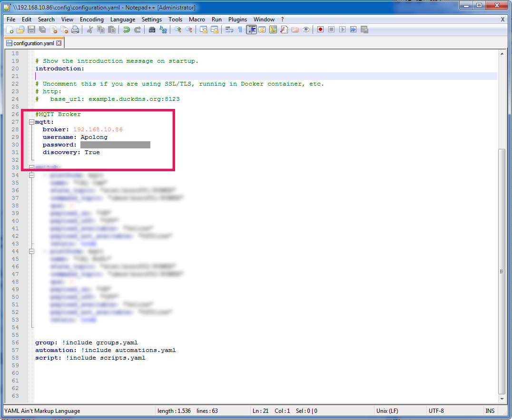Viewport: 512px width, 420px height.
Task: Click UTF-8 encoding in status bar
Action: coord(436,411)
